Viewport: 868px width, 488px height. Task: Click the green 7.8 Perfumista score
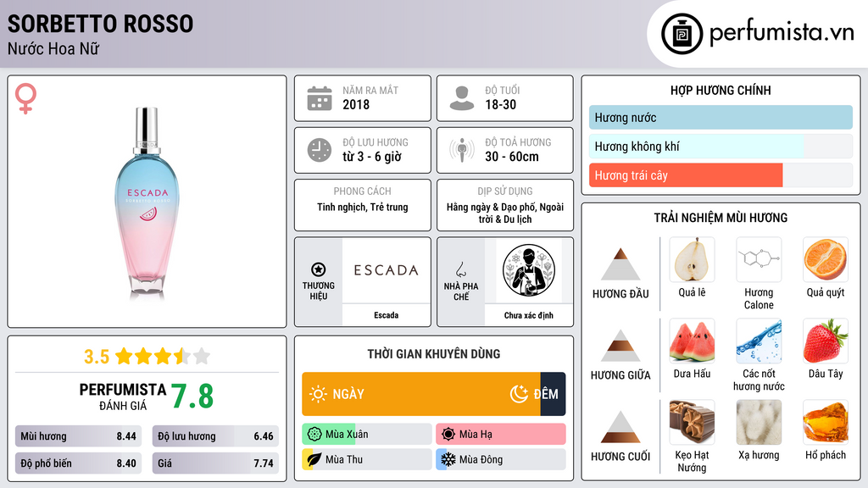[x=192, y=396]
